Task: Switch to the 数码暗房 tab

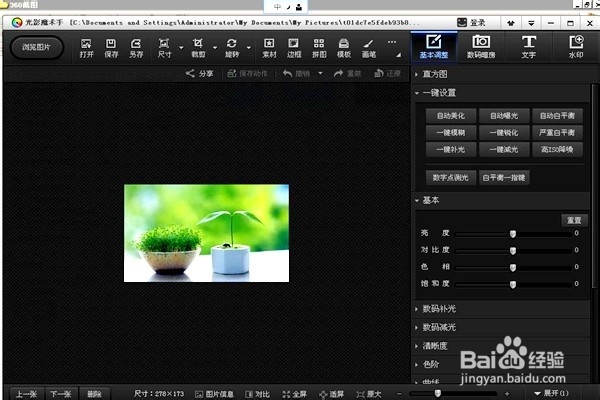Action: 481,47
